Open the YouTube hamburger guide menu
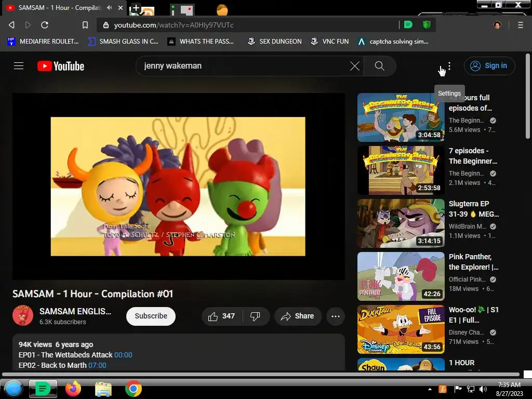This screenshot has width=532, height=399. (x=19, y=66)
